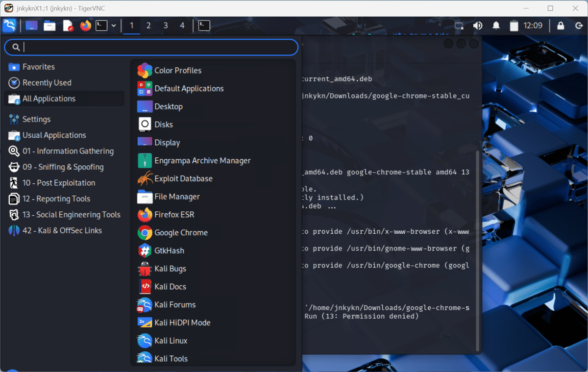Expand the terminal launcher dropdown arrow
This screenshot has height=372, width=588.
pyautogui.click(x=114, y=25)
